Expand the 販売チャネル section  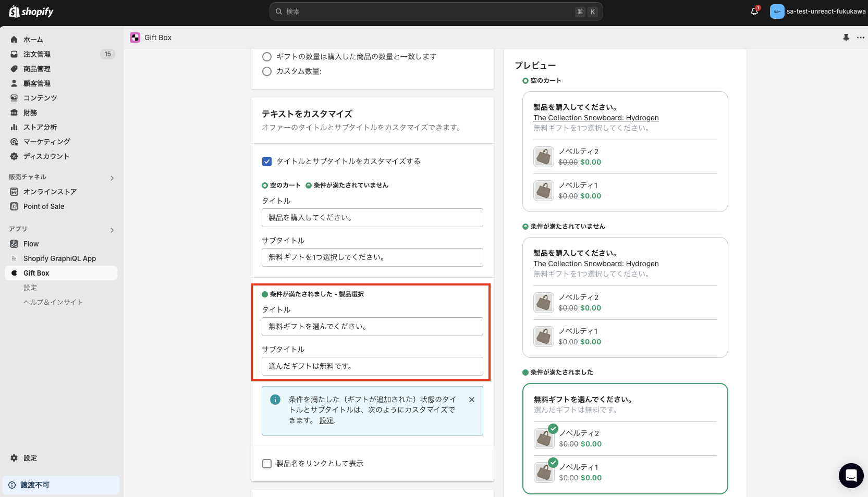pos(112,177)
